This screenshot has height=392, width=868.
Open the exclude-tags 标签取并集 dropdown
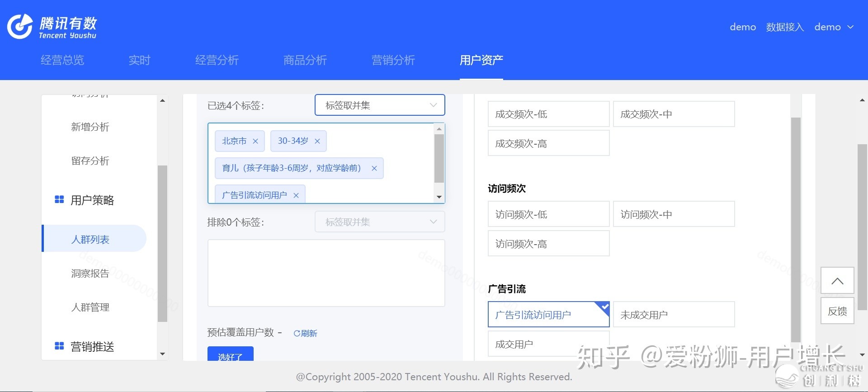[380, 222]
